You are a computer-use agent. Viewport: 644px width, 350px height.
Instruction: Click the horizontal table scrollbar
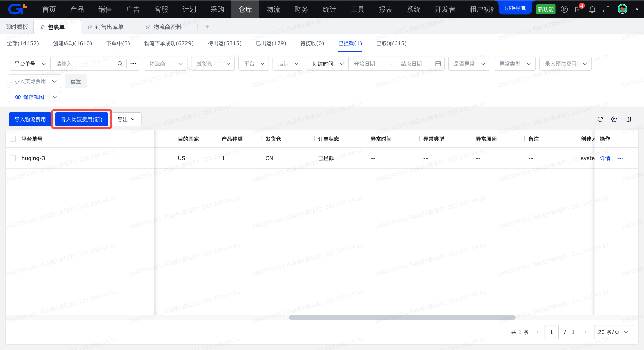[402, 318]
